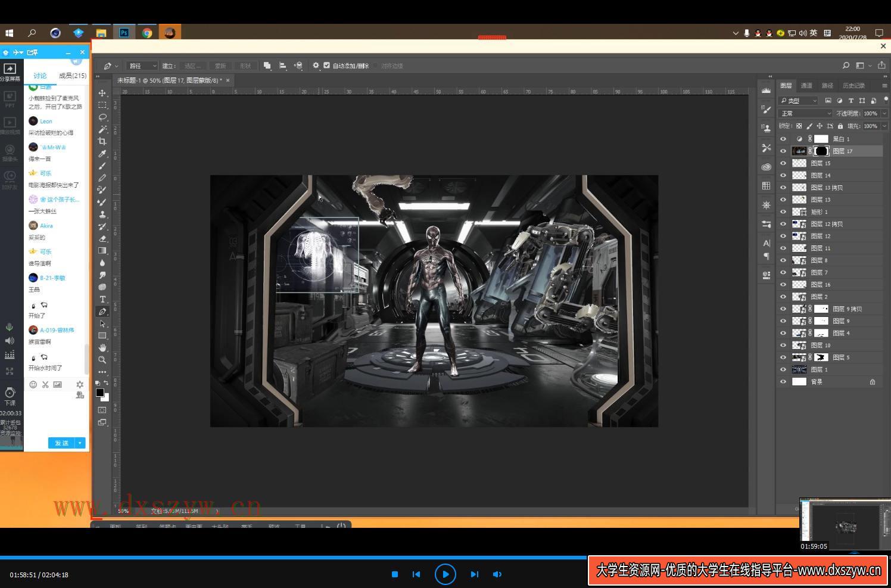Select the Eyedropper tool
The height and width of the screenshot is (588, 891).
tap(102, 154)
